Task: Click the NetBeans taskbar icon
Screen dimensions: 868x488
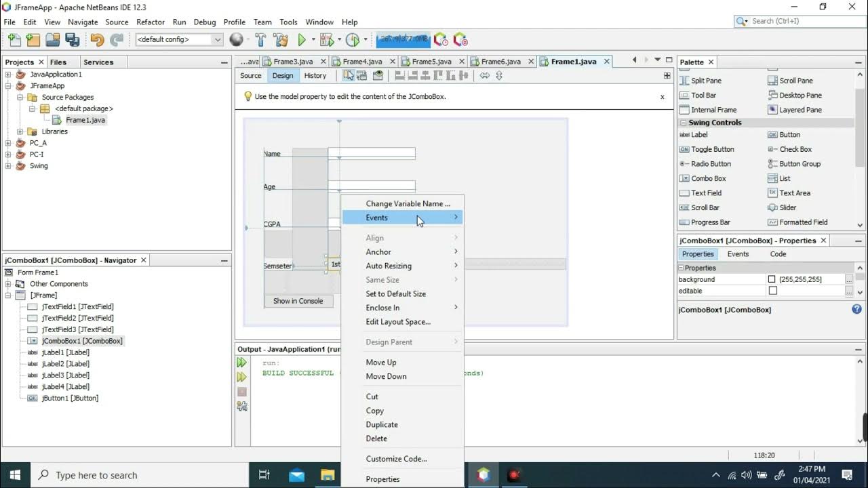Action: [483, 474]
